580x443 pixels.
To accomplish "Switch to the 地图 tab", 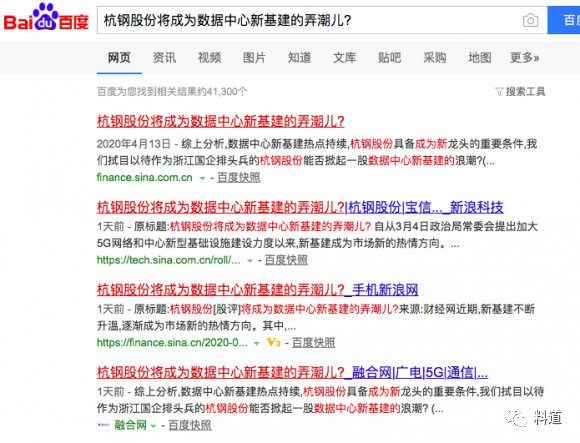I will [x=480, y=58].
